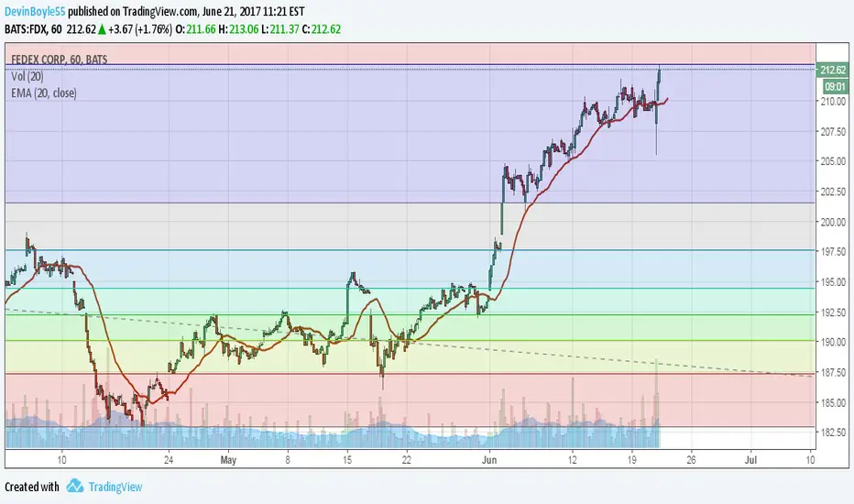854x504 pixels.
Task: Click the green 212.62 current price tag
Action: [x=833, y=70]
